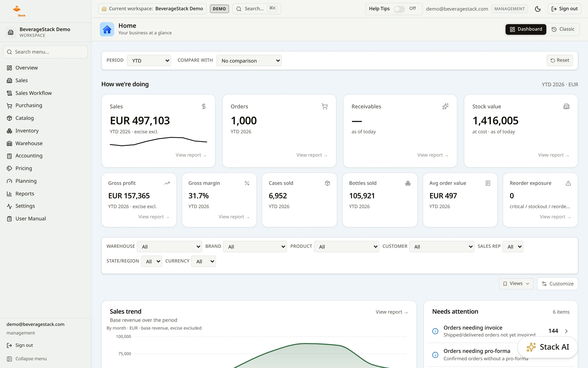Sign out using the top bar button
This screenshot has width=588, height=368.
click(564, 9)
